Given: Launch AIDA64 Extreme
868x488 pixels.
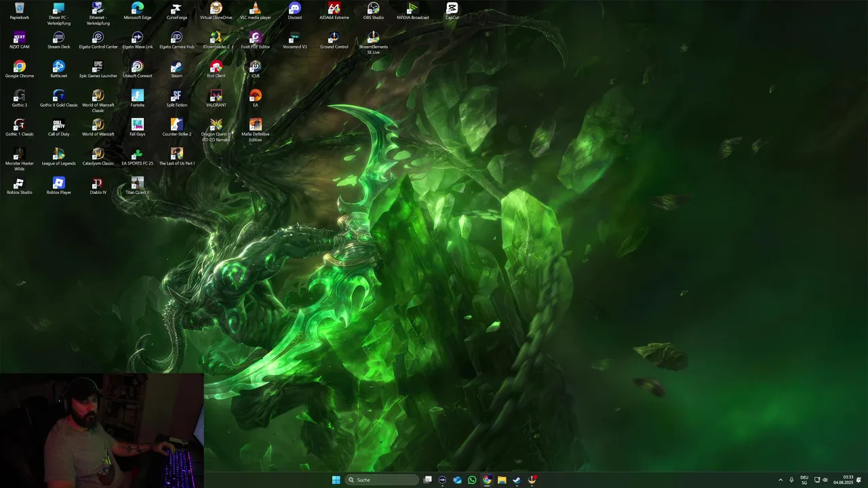Looking at the screenshot, I should coord(334,11).
